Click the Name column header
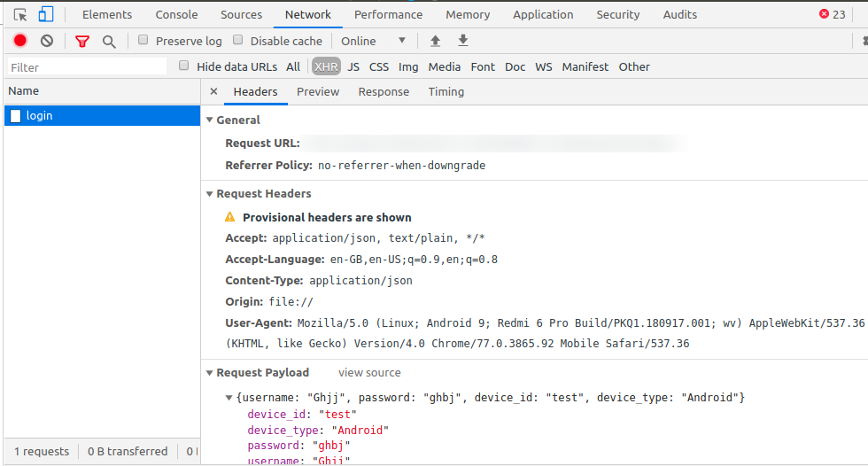 103,91
